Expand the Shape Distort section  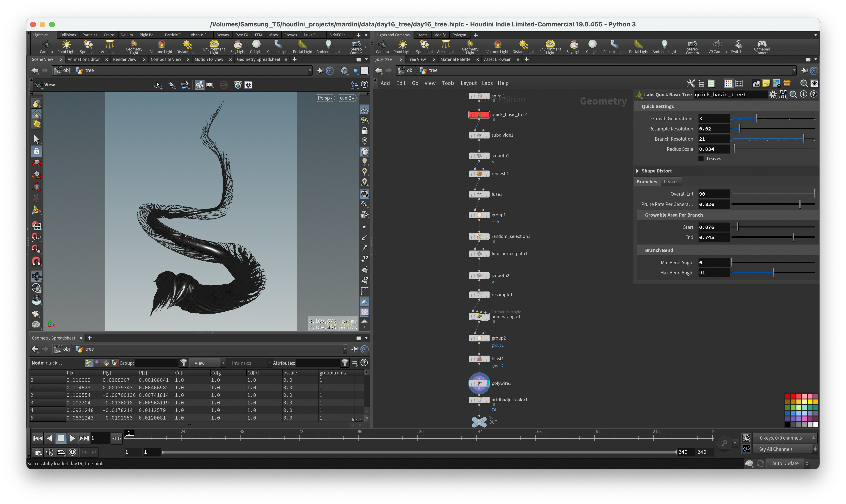point(637,171)
